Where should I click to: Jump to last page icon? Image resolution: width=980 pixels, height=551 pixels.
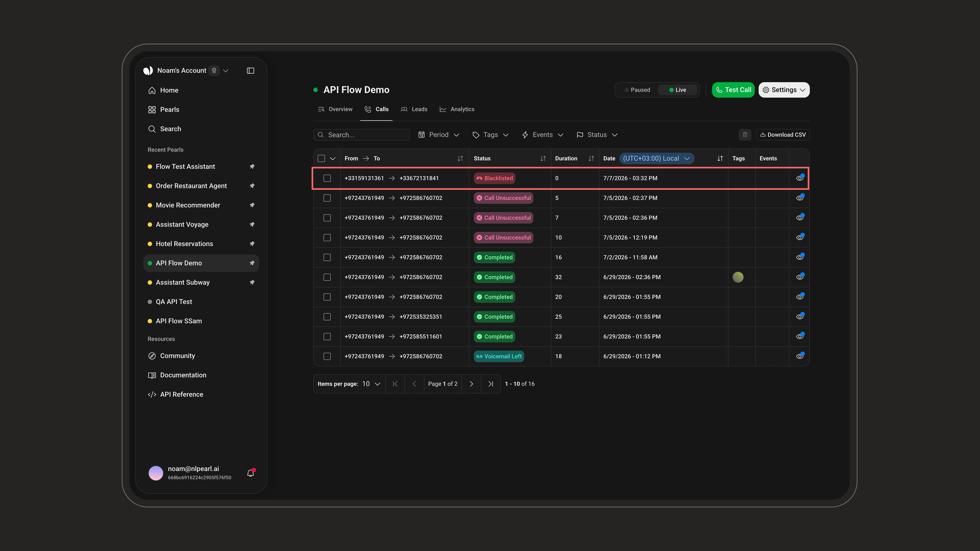point(491,384)
